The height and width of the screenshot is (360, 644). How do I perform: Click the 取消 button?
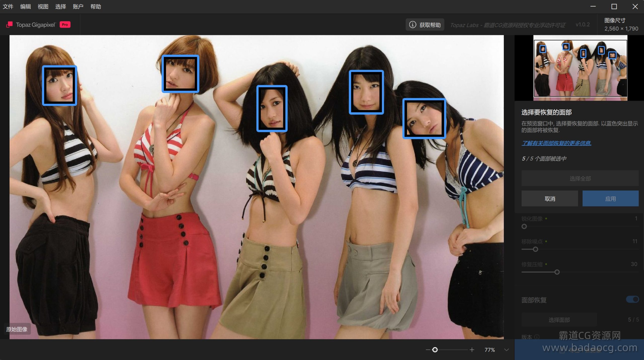pos(550,199)
